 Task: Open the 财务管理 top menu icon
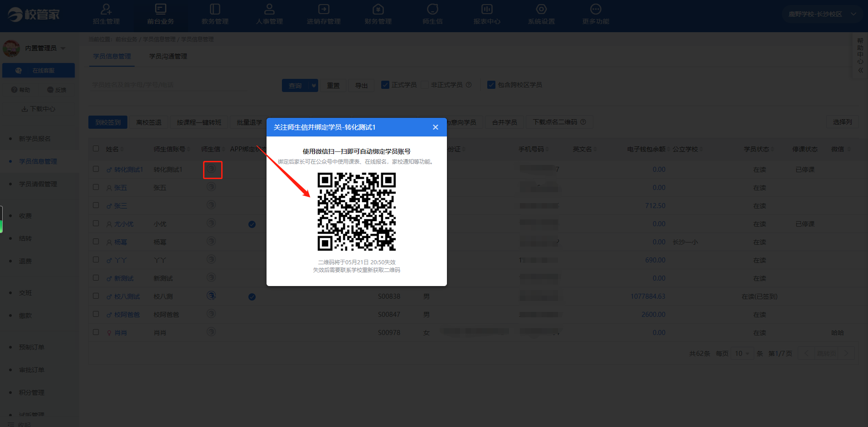click(x=378, y=9)
